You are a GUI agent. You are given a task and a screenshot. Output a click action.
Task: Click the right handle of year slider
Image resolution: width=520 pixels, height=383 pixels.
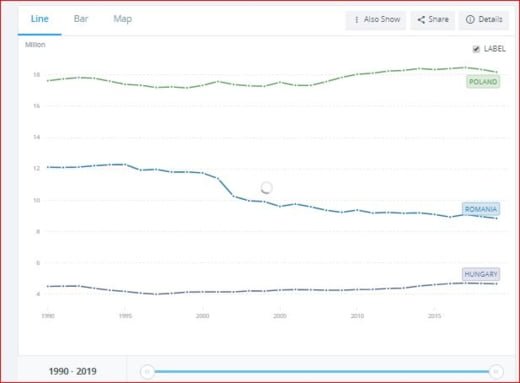[x=496, y=371]
